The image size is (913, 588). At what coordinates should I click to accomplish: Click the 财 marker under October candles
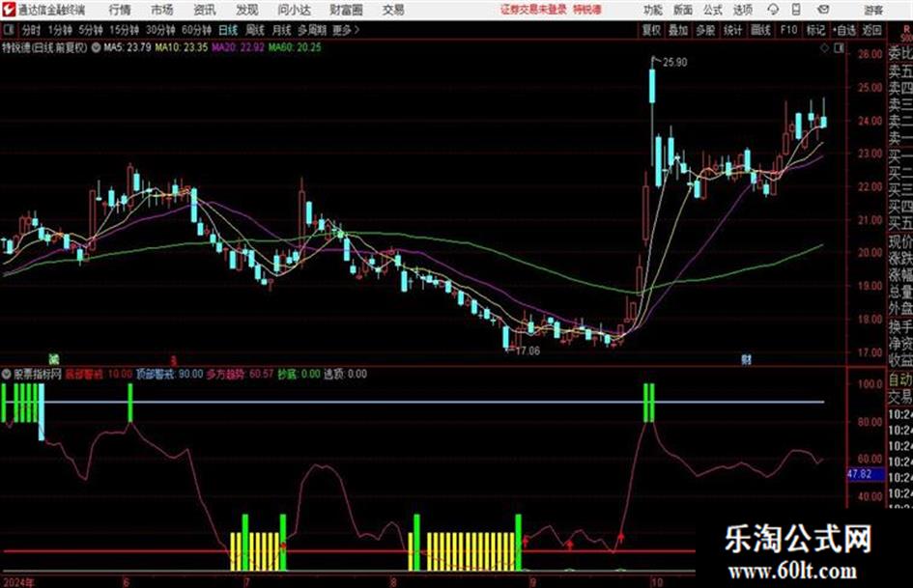(x=746, y=359)
